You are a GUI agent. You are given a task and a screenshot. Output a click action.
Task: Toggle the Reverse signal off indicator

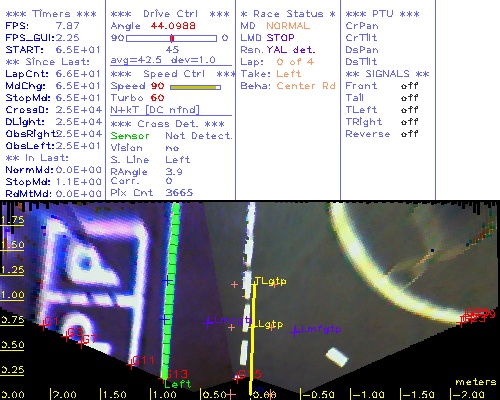(x=409, y=134)
